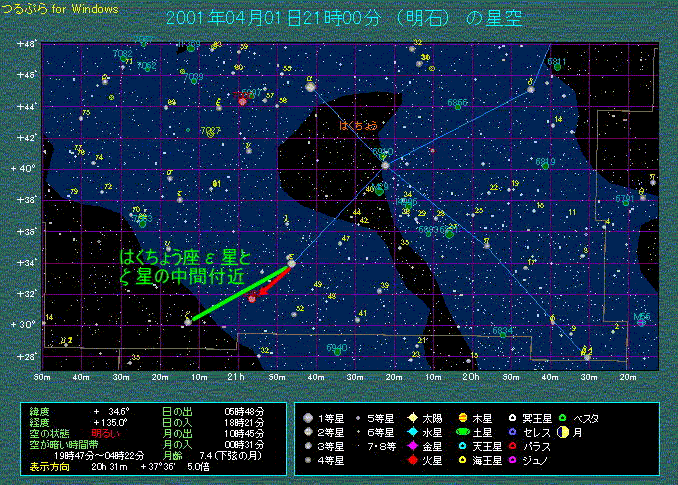Image resolution: width=678 pixels, height=485 pixels.
Task: Select the Moon (月) legend icon
Action: [565, 431]
